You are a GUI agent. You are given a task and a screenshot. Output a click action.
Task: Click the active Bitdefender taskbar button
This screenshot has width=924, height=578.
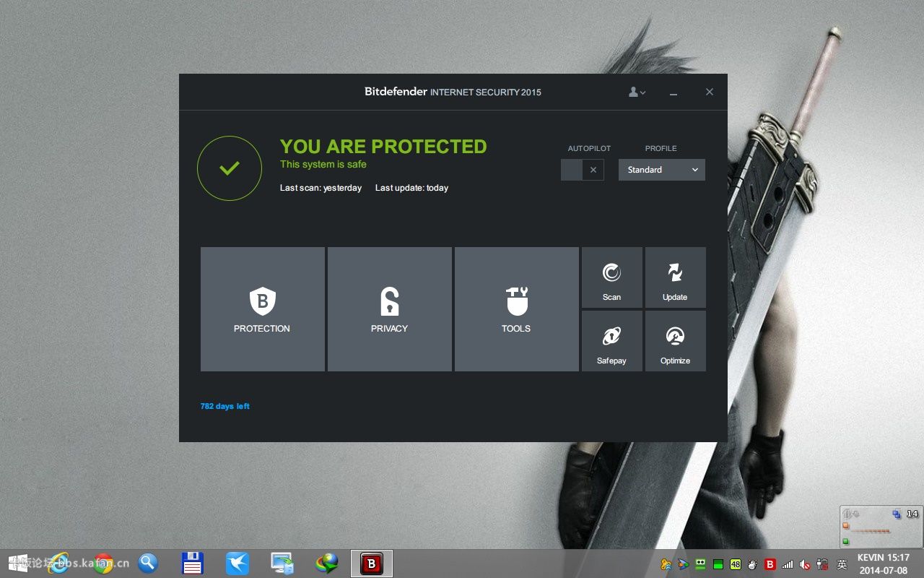tap(372, 563)
